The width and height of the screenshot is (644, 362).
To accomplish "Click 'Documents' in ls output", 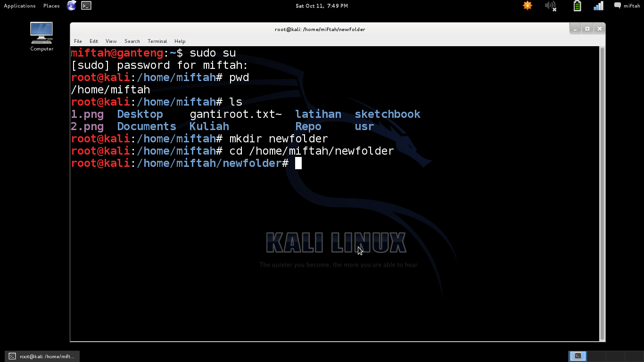I will [x=147, y=126].
